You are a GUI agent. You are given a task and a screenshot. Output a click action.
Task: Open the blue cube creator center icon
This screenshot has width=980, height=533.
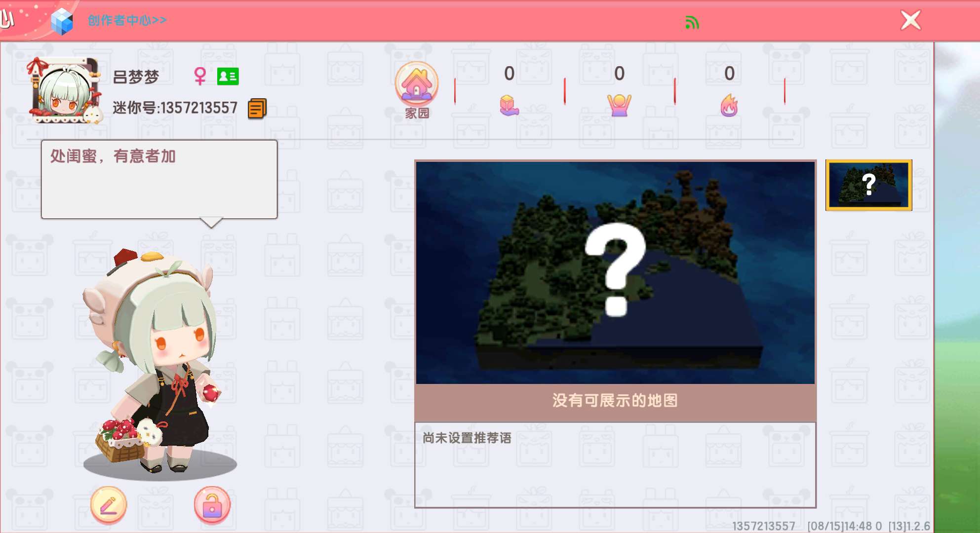click(62, 21)
